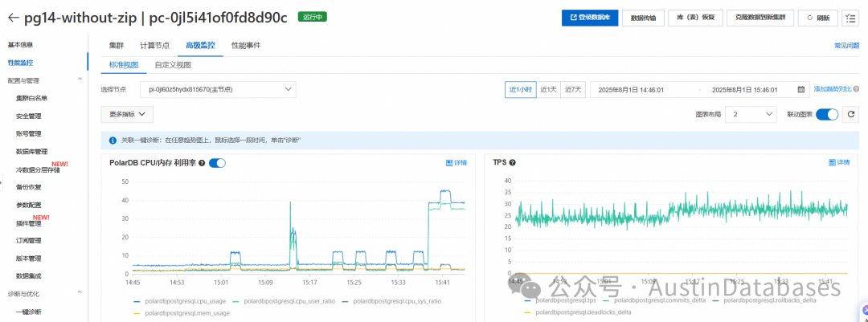Open the 图表布局 layout dropdown
Viewport: 868px width, 322px height.
[751, 115]
